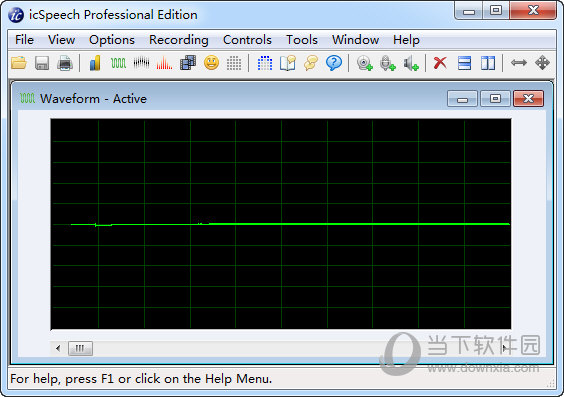Click the gray dotted grid icon
The image size is (564, 397).
click(234, 63)
